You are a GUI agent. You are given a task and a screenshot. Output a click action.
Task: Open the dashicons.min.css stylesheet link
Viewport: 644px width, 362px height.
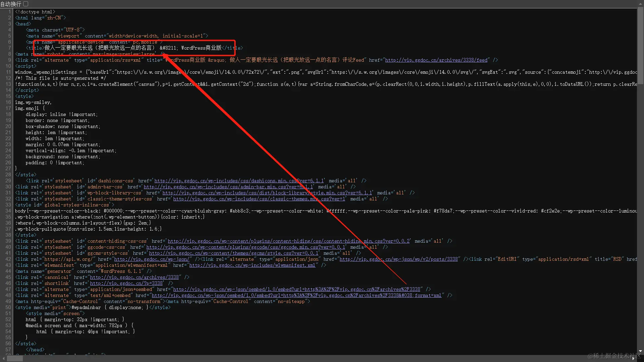(239, 181)
